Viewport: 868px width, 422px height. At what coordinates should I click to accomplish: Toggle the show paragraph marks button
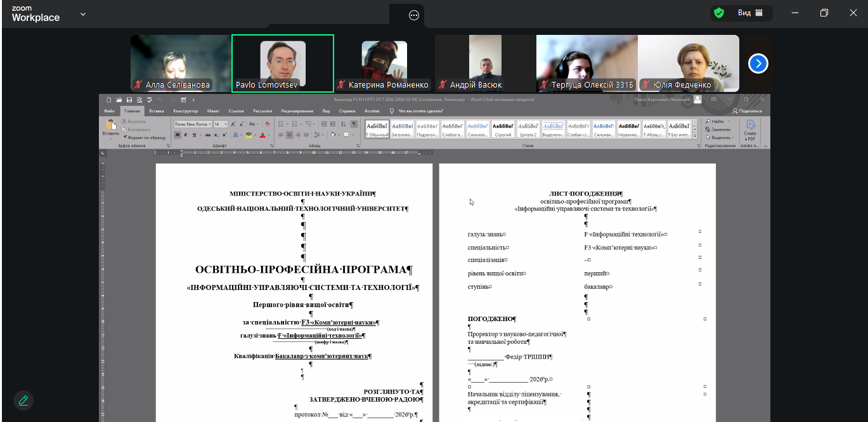pyautogui.click(x=354, y=124)
